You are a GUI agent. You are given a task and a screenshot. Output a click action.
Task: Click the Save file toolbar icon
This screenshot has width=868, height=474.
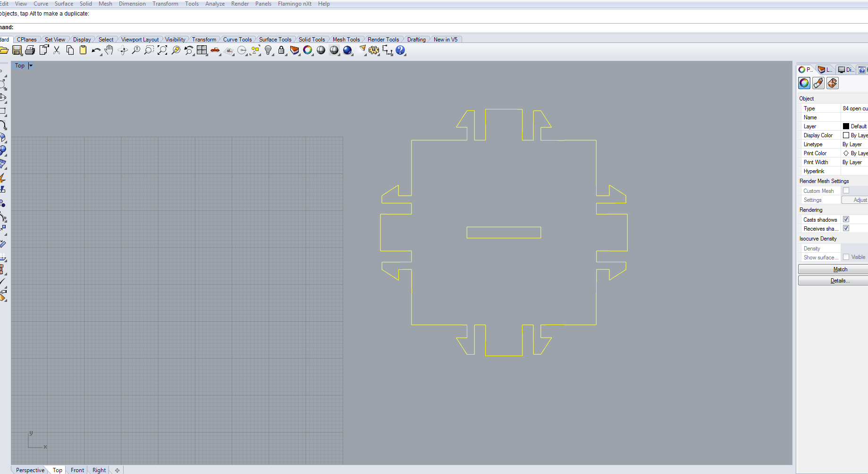pyautogui.click(x=17, y=50)
